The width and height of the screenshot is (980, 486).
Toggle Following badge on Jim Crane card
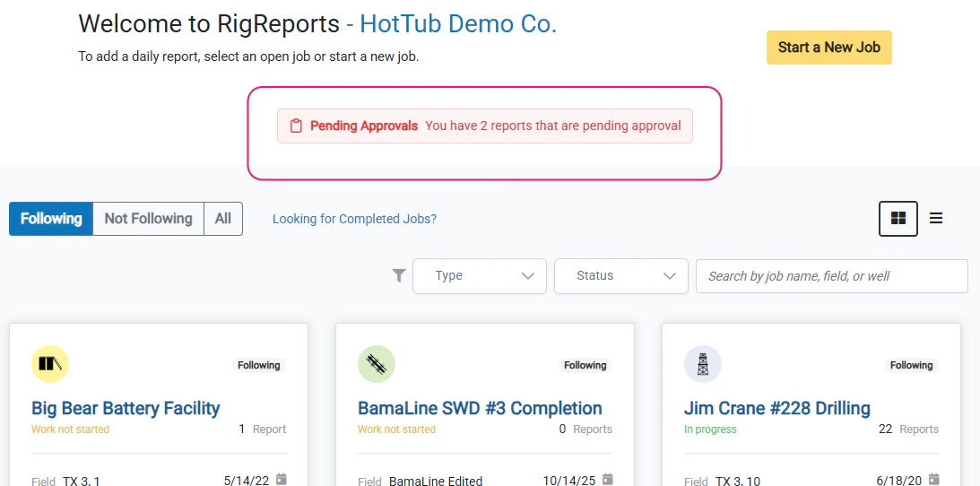pyautogui.click(x=911, y=366)
